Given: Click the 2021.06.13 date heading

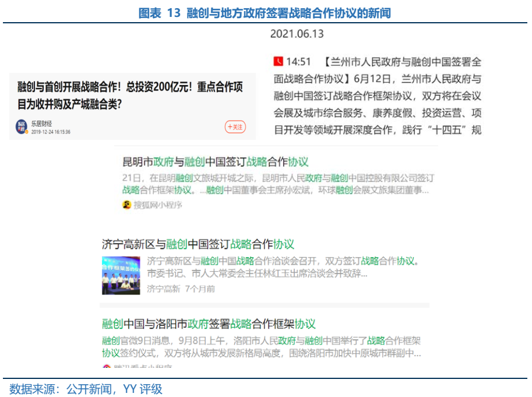Looking at the screenshot, I should tap(297, 34).
